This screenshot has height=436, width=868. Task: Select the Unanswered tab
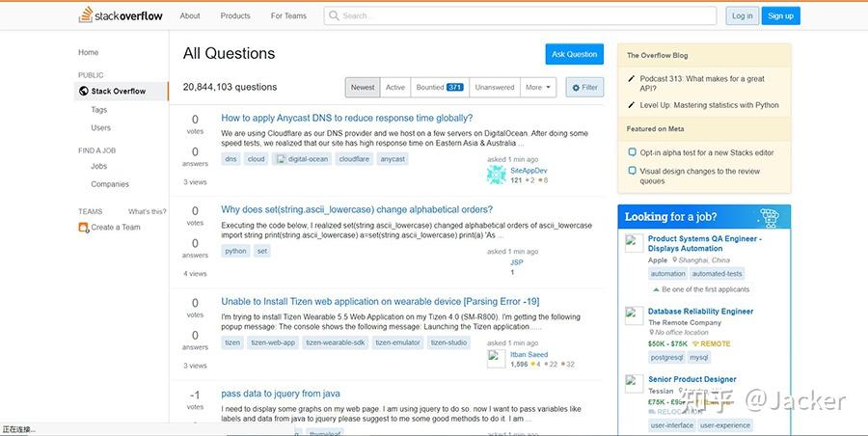[495, 88]
